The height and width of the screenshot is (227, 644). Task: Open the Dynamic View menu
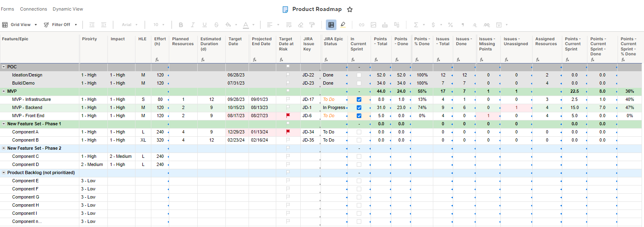coord(68,9)
